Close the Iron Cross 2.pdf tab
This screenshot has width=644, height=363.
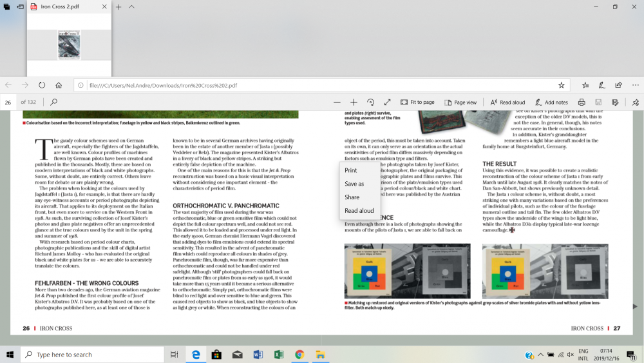click(104, 6)
